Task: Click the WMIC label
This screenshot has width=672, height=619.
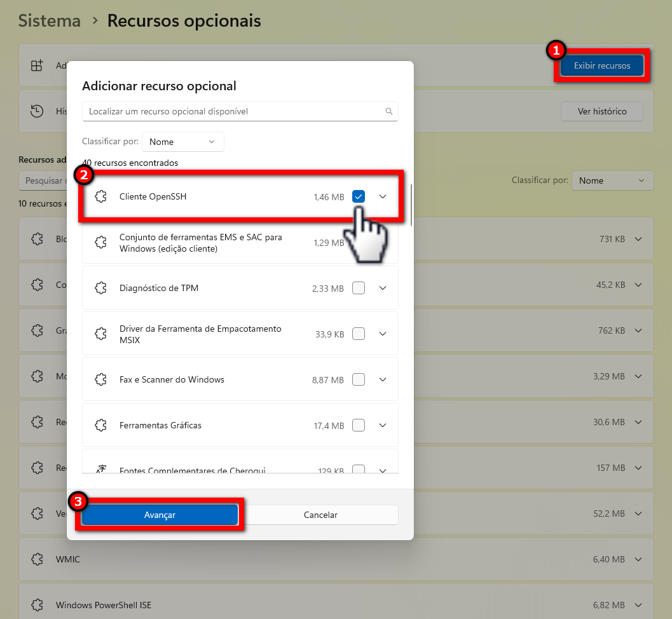Action: click(68, 559)
